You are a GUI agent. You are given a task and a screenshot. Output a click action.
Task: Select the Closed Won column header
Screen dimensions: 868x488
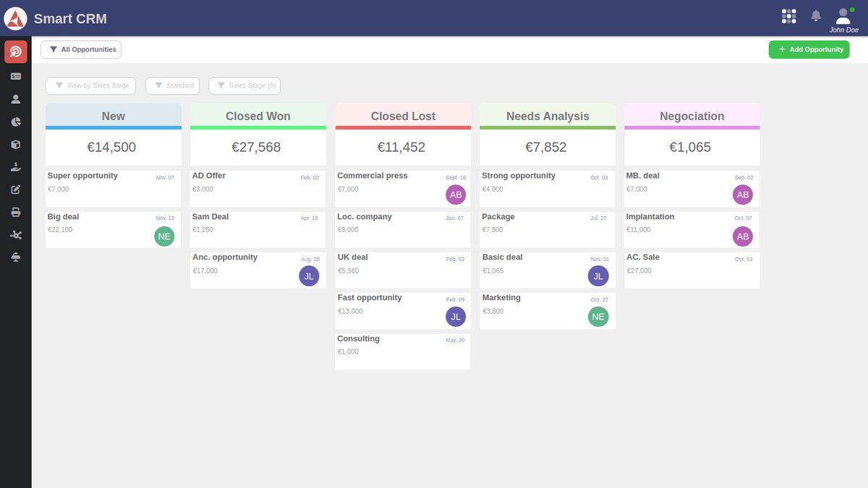coord(258,116)
